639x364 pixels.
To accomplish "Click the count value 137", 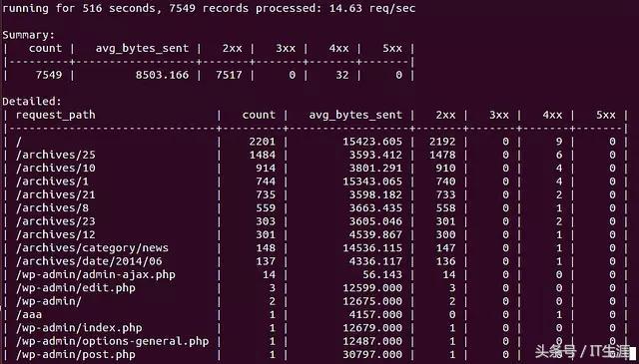I will [x=266, y=261].
